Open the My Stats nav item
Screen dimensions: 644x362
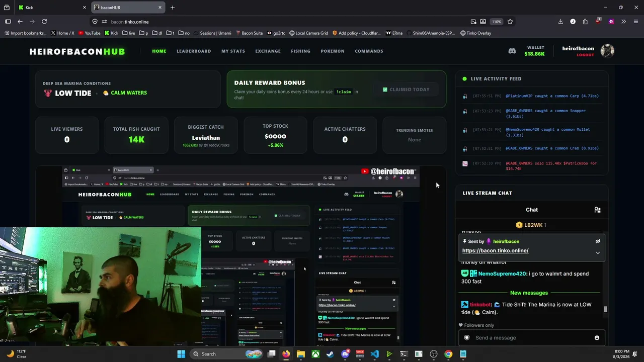233,51
